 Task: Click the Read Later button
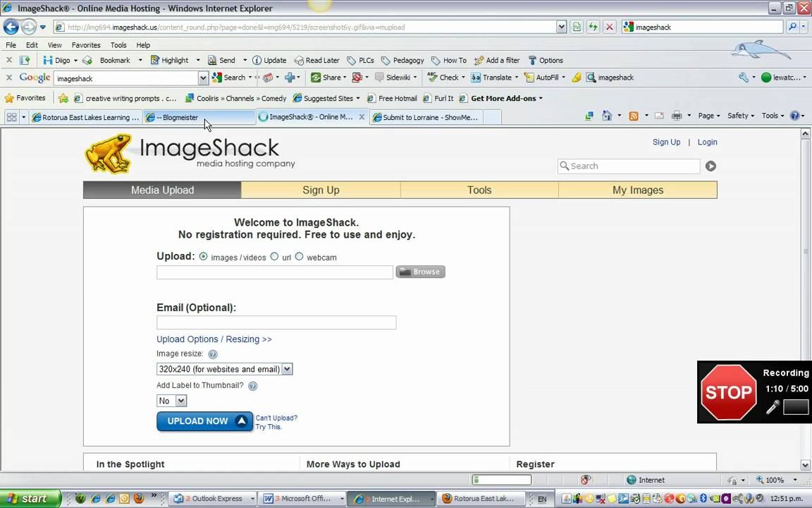(x=317, y=60)
